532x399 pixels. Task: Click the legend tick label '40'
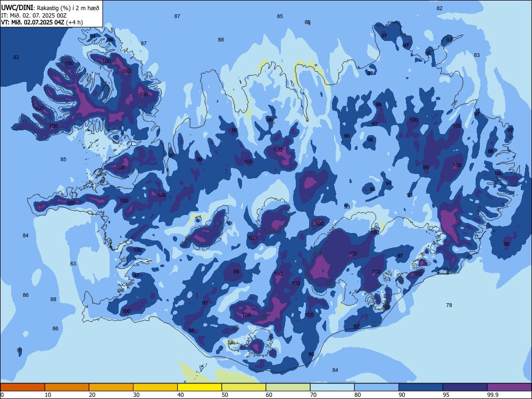[180, 395]
